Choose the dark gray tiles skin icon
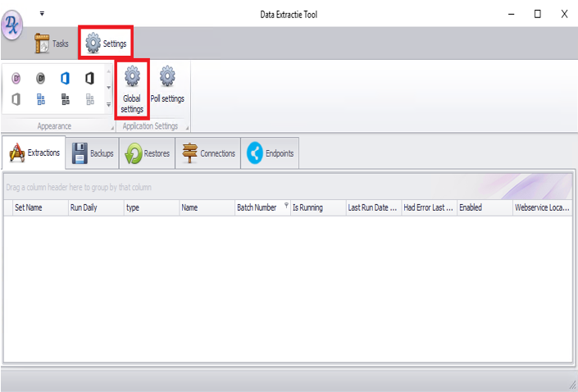The width and height of the screenshot is (578, 392). coord(65,100)
